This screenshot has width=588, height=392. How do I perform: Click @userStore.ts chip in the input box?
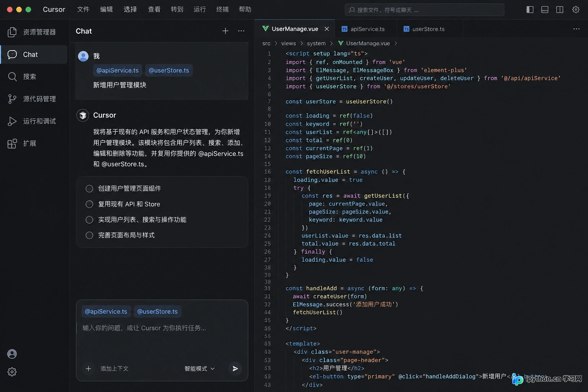[x=157, y=312]
